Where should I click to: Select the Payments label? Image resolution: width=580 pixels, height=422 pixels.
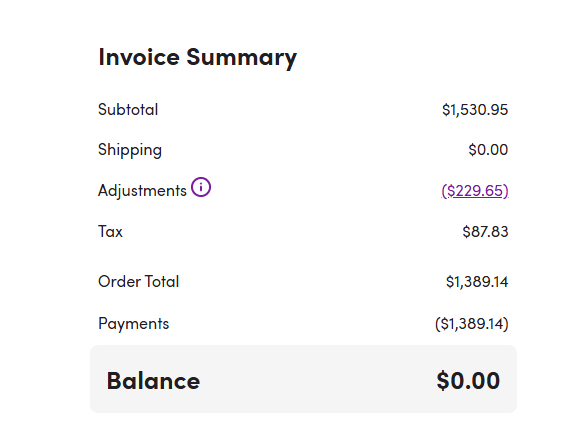tap(134, 324)
